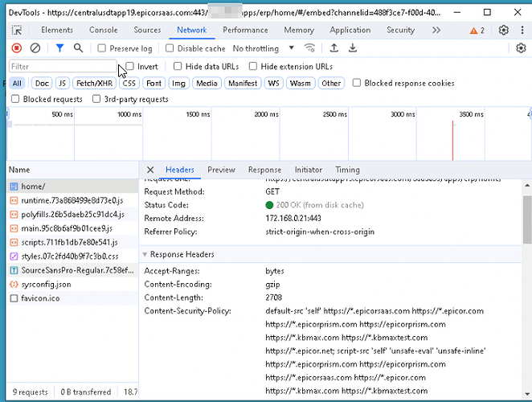The height and width of the screenshot is (402, 532).
Task: Open the Performance tab
Action: [x=245, y=31]
